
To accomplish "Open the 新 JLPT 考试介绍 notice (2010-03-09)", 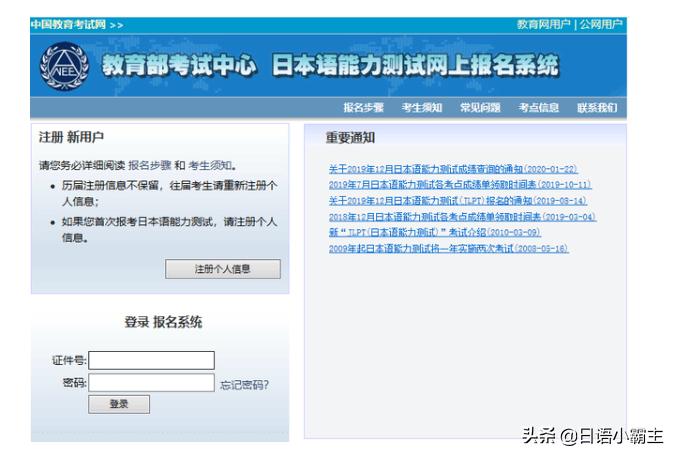I will pyautogui.click(x=435, y=233).
